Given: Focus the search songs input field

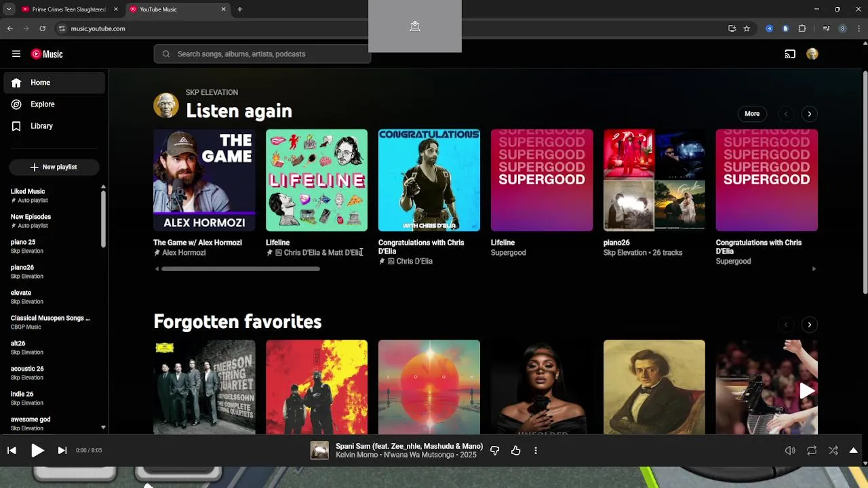Looking at the screenshot, I should (x=262, y=54).
